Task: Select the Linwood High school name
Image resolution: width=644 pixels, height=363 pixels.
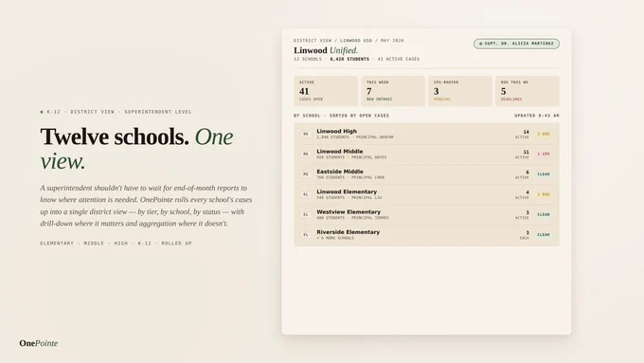Action: tap(337, 131)
